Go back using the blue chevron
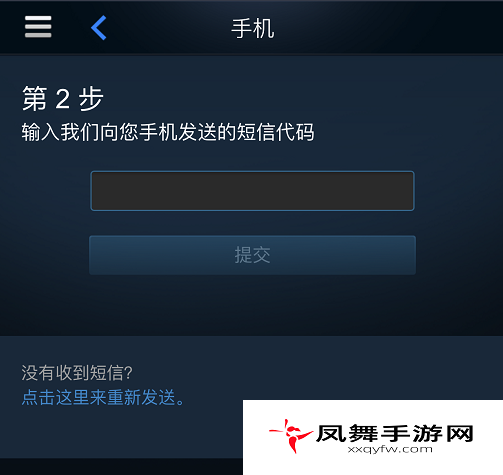This screenshot has height=475, width=503. coord(99,28)
